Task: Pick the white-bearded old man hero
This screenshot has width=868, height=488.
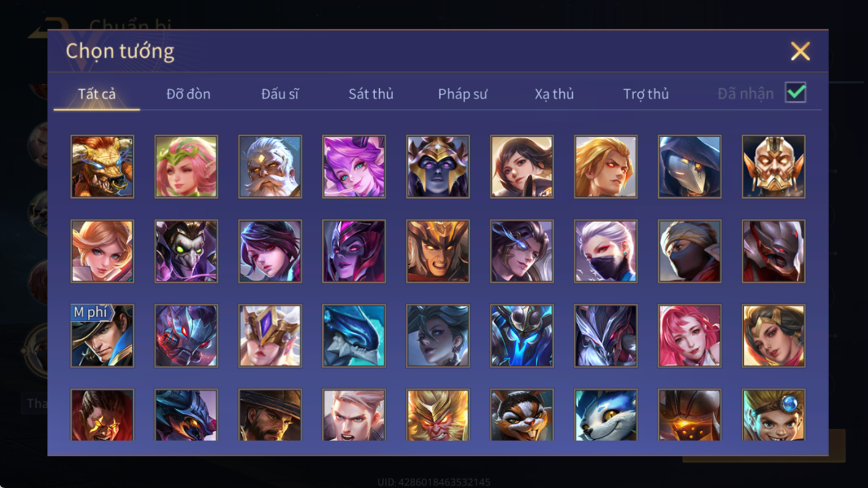Action: (270, 167)
